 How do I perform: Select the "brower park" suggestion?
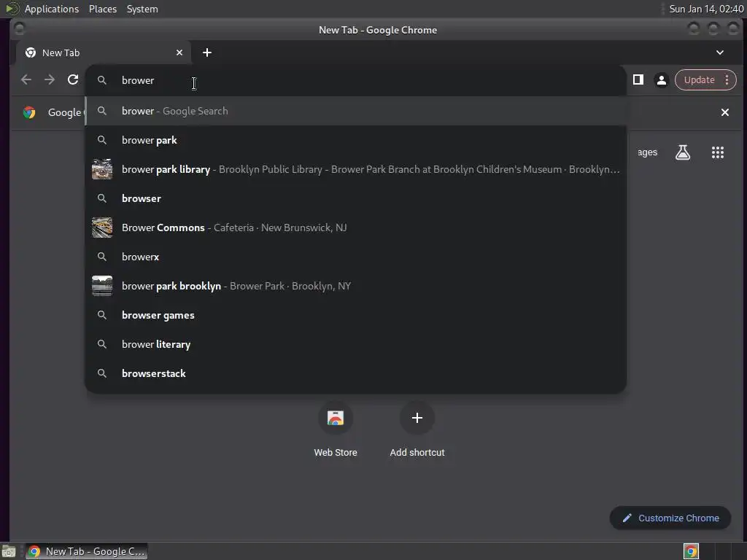pyautogui.click(x=355, y=140)
